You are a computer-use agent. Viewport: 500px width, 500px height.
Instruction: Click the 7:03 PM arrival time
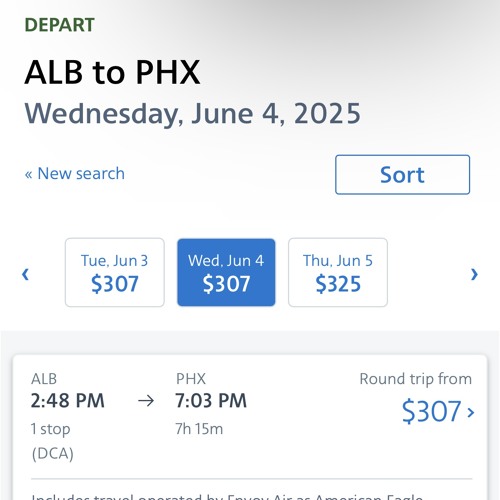[211, 400]
